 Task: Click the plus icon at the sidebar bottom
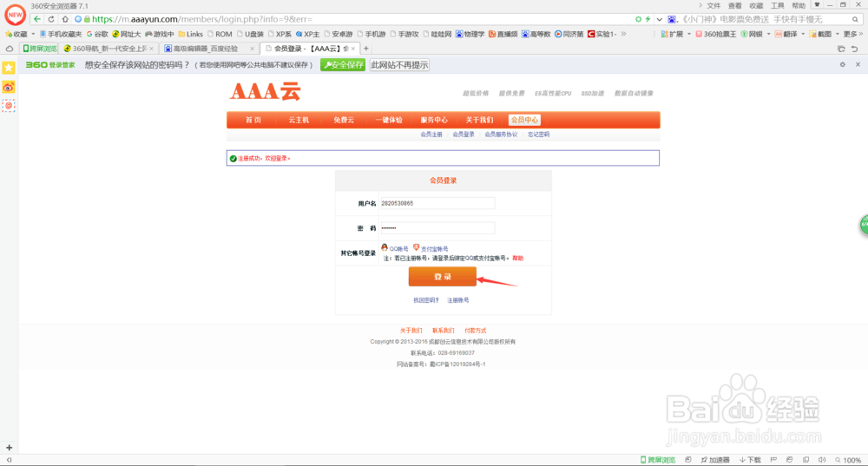[x=9, y=447]
